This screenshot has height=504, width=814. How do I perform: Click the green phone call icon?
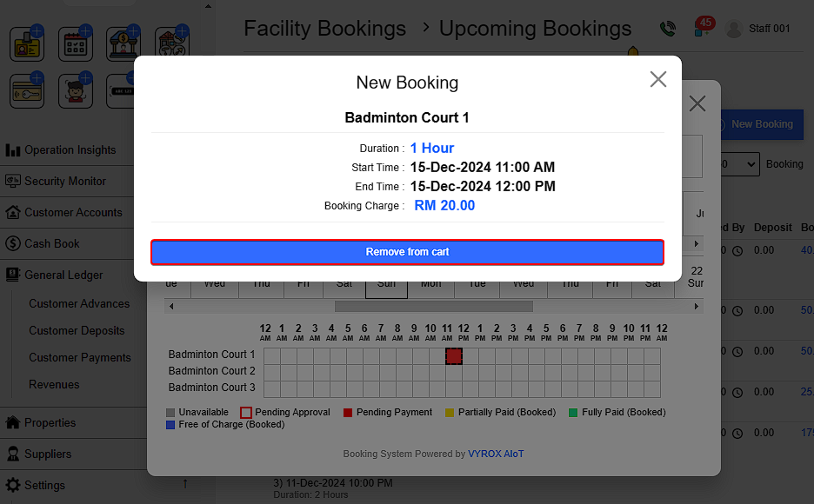tap(667, 29)
